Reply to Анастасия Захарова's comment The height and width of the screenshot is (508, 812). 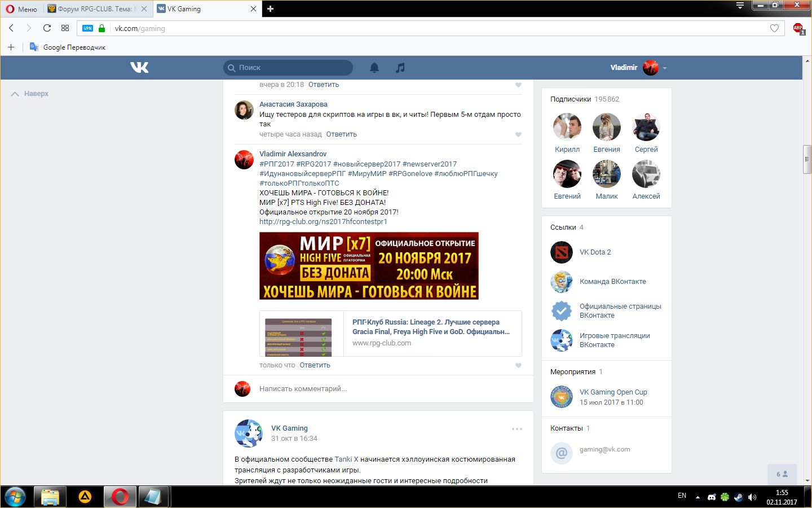pos(341,134)
